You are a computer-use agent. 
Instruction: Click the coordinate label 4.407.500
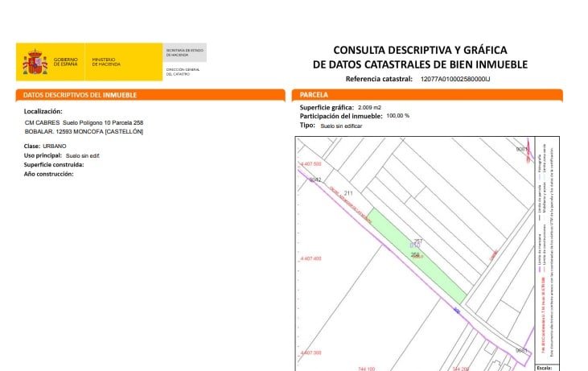[x=310, y=164]
